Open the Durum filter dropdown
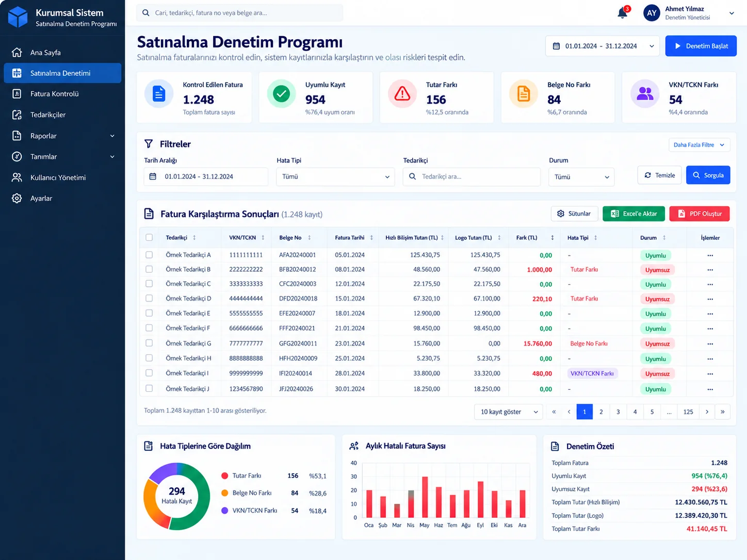 (x=582, y=177)
